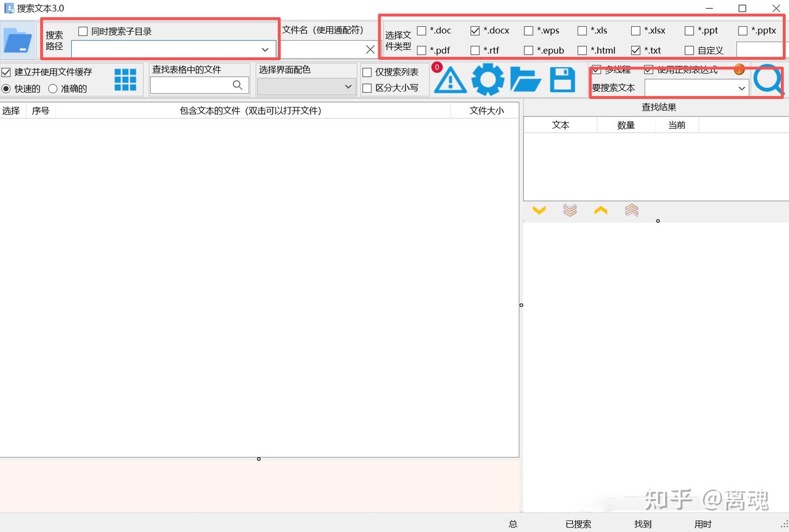
Task: Expand the 要搜索文本 dropdown arrow
Action: [742, 88]
